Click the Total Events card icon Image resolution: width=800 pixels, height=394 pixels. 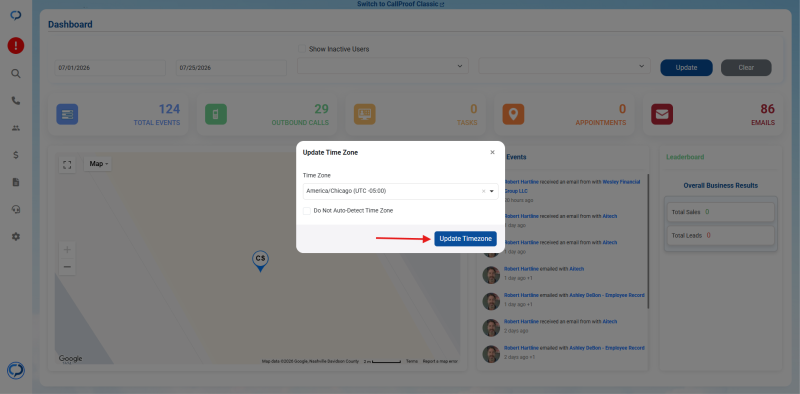[67, 114]
